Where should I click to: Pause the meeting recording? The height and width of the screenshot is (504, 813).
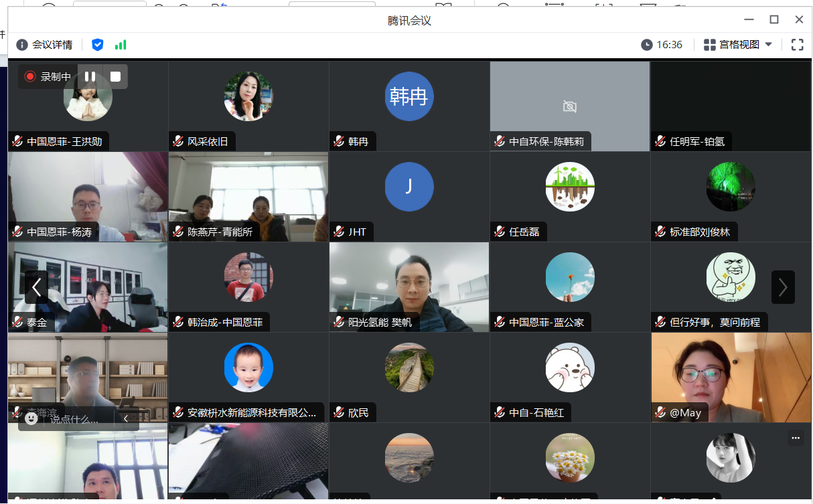tap(90, 77)
